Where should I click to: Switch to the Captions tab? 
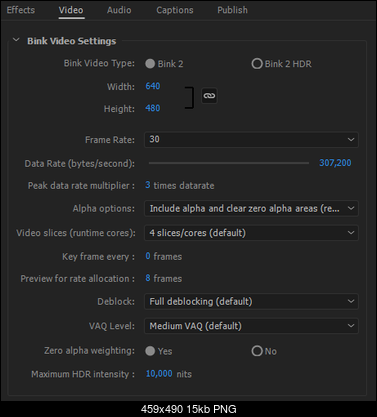click(175, 10)
